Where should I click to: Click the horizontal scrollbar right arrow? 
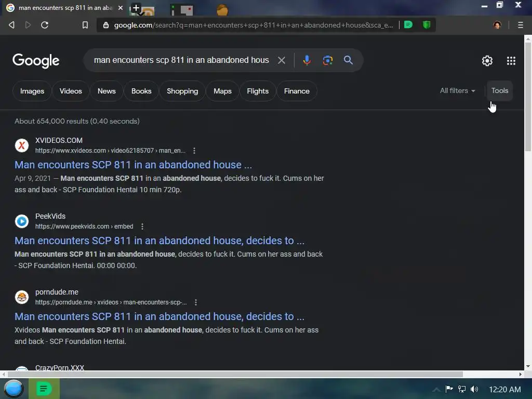point(521,374)
